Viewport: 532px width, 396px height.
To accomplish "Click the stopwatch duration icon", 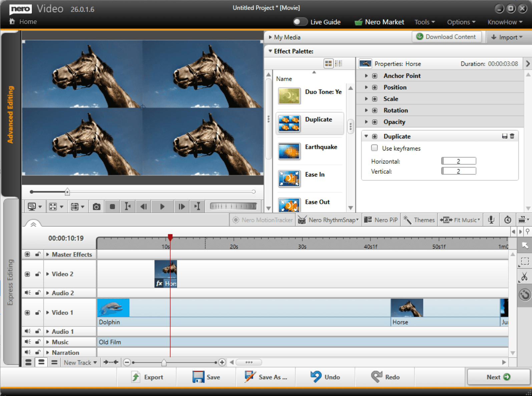I will click(x=508, y=220).
